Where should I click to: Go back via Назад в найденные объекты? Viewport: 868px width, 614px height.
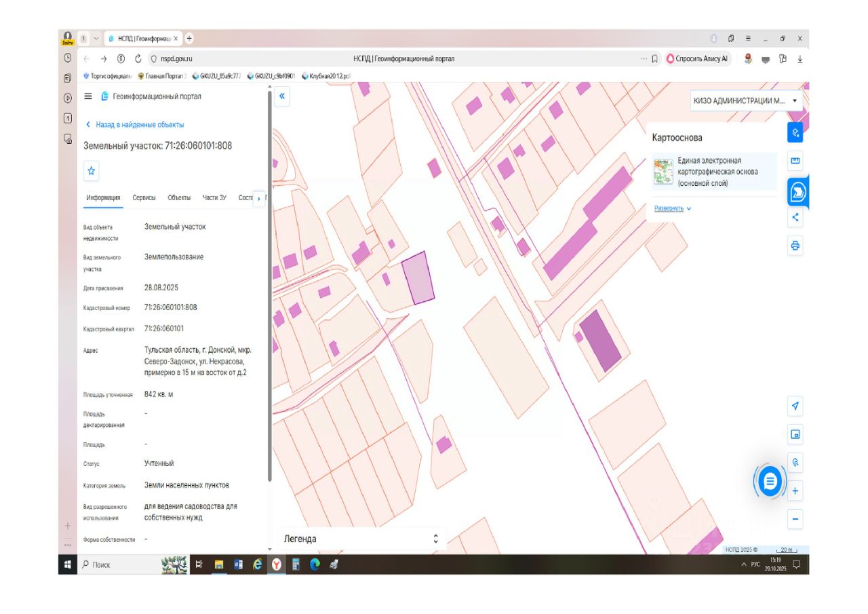pos(135,125)
